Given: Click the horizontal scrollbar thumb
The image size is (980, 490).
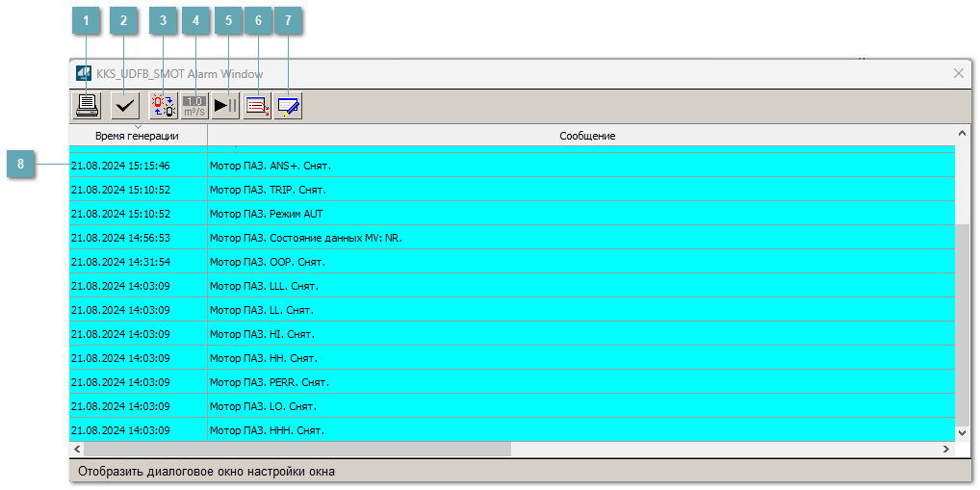Looking at the screenshot, I should pyautogui.click(x=297, y=450).
